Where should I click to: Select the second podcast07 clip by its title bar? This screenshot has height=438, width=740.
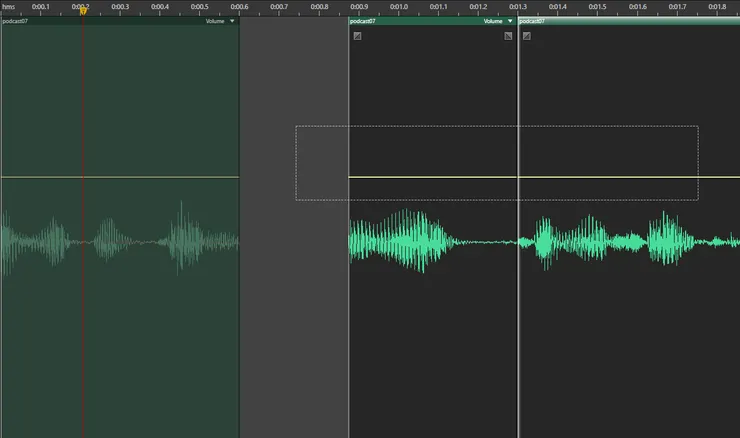tap(420, 21)
